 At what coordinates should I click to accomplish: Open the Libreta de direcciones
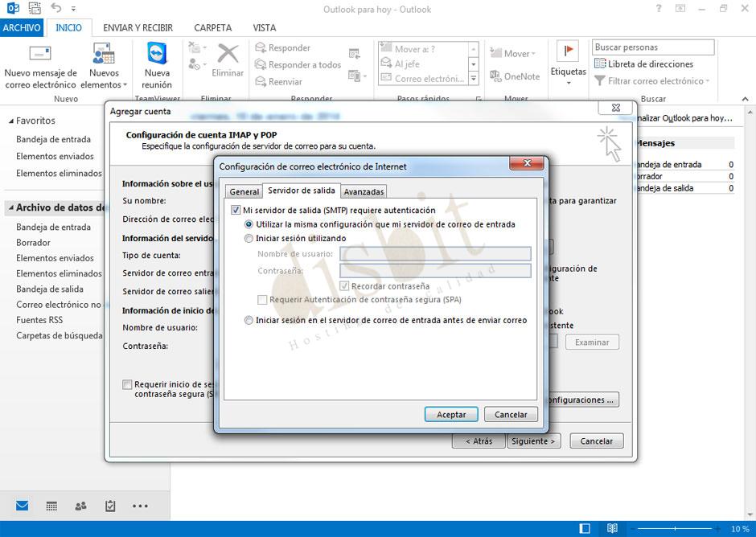(x=651, y=64)
